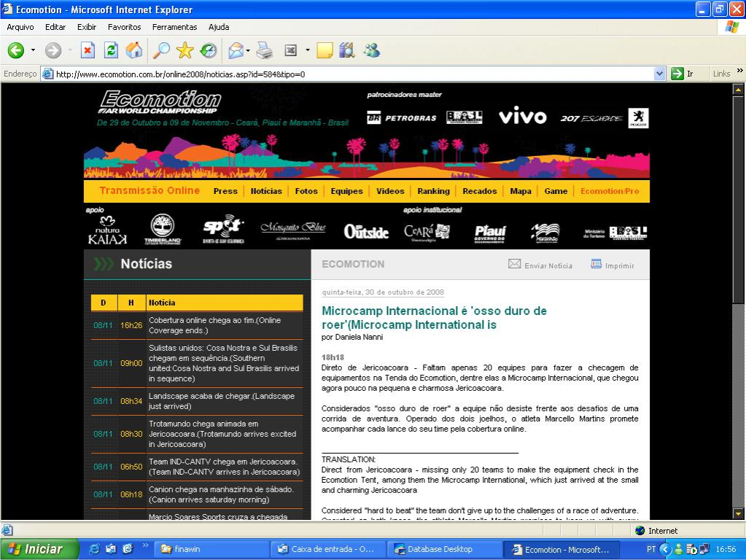The width and height of the screenshot is (746, 560).
Task: Open the Favoritos menu
Action: coord(124,27)
